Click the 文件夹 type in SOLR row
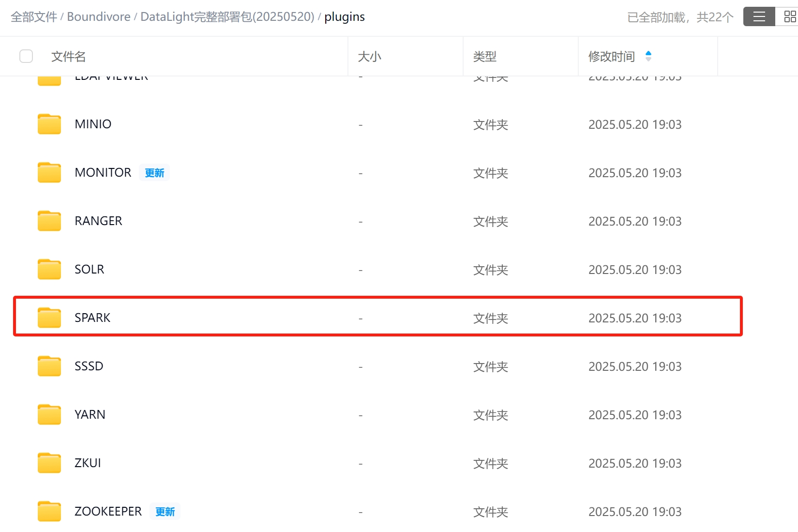The width and height of the screenshot is (798, 532). [491, 270]
